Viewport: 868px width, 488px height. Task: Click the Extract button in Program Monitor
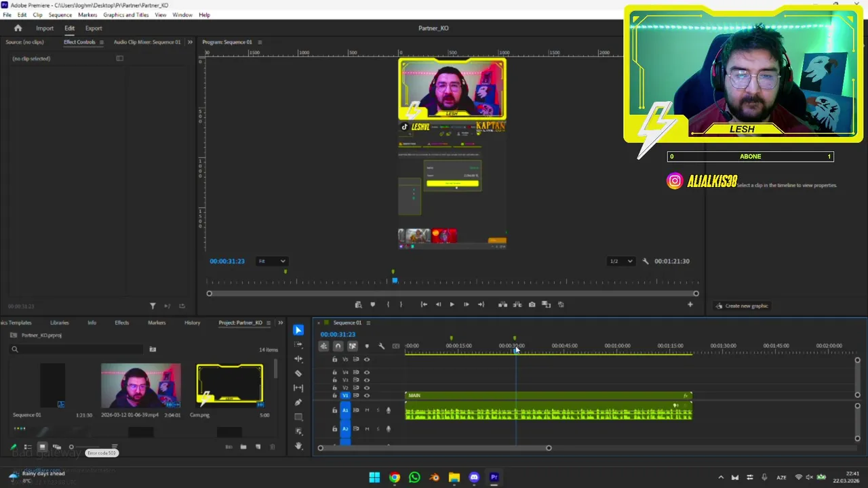point(517,304)
